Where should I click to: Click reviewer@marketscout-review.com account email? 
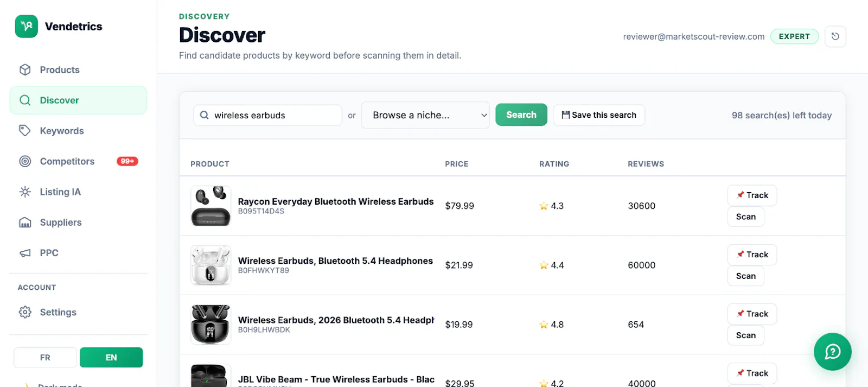[694, 36]
